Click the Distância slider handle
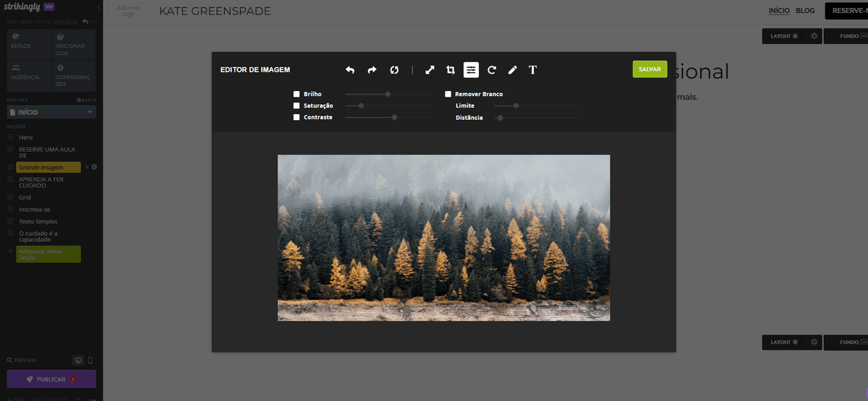Viewport: 868px width, 401px height. 500,117
